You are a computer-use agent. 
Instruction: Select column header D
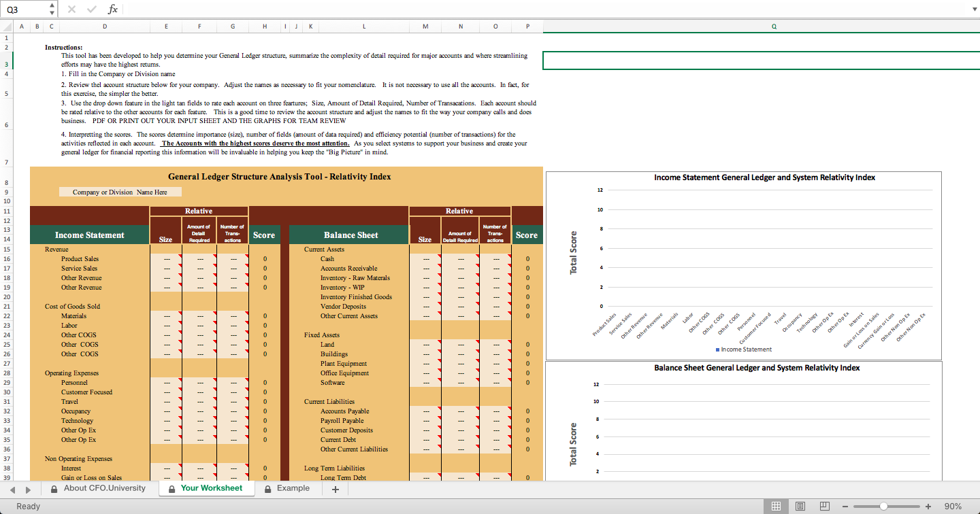click(x=105, y=27)
